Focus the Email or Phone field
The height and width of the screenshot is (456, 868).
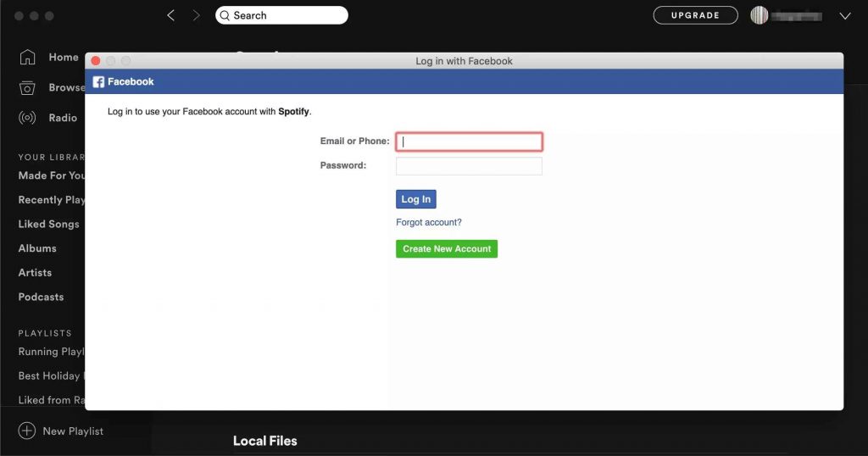coord(469,142)
